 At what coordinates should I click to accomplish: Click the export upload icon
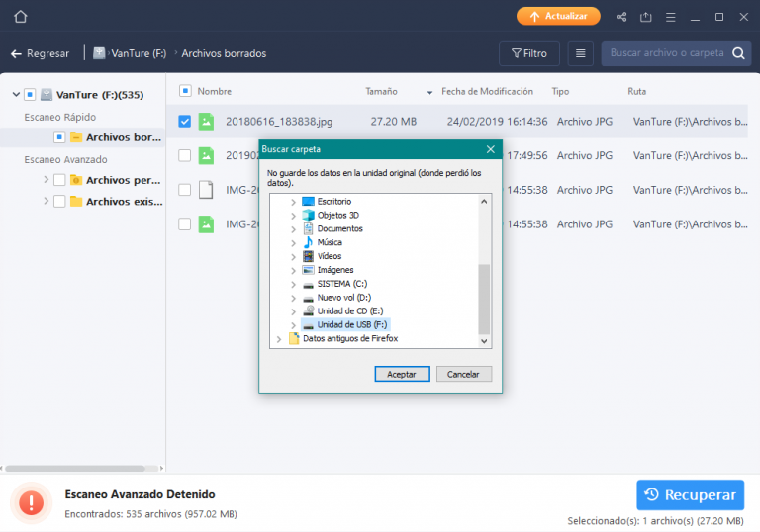(645, 17)
